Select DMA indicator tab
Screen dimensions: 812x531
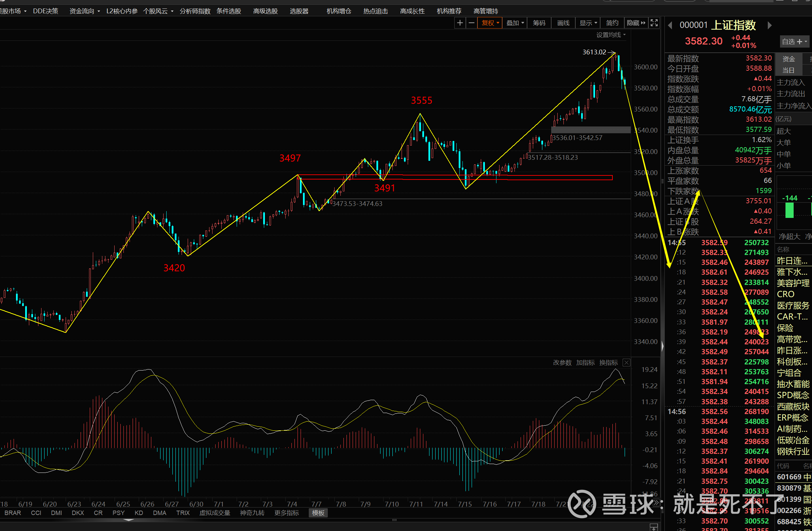160,513
